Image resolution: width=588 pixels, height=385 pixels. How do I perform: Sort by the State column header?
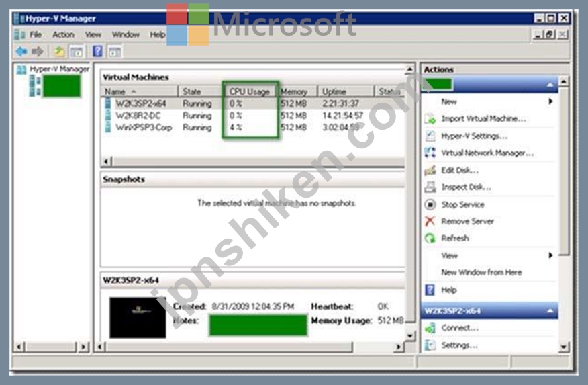[x=200, y=91]
